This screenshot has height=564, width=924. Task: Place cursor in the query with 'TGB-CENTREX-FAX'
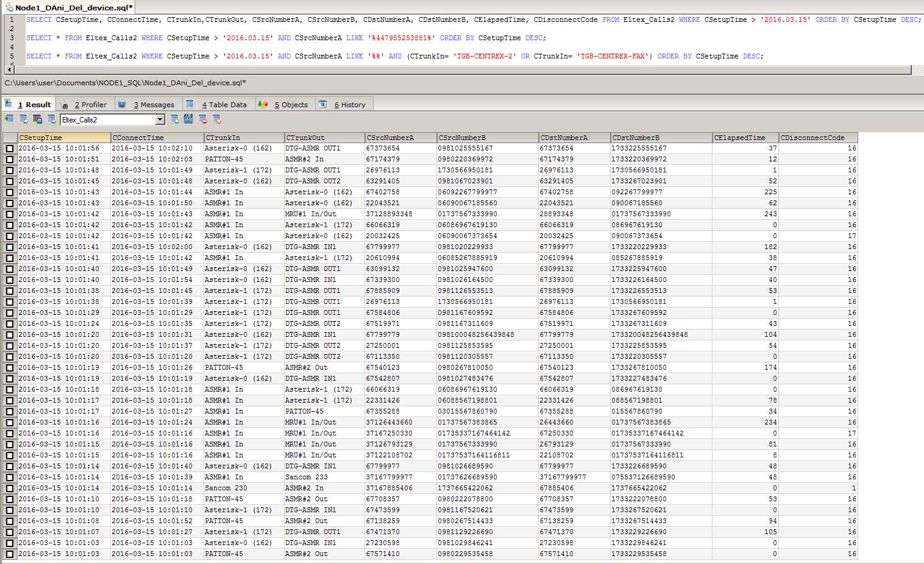(x=394, y=56)
